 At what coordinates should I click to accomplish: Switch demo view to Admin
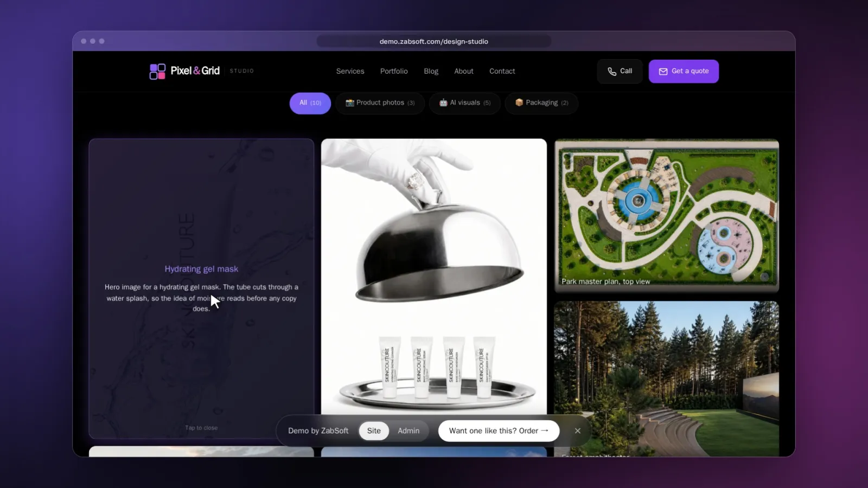pyautogui.click(x=409, y=431)
